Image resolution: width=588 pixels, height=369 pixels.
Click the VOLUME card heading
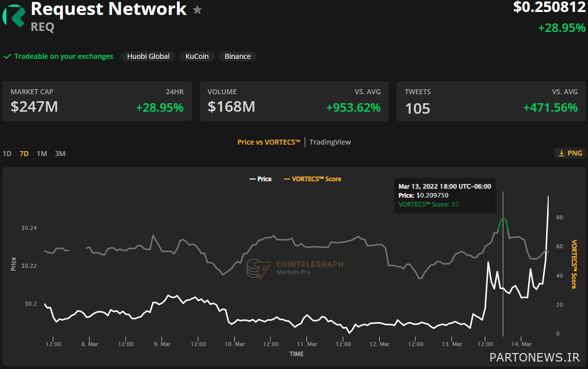[x=222, y=92]
